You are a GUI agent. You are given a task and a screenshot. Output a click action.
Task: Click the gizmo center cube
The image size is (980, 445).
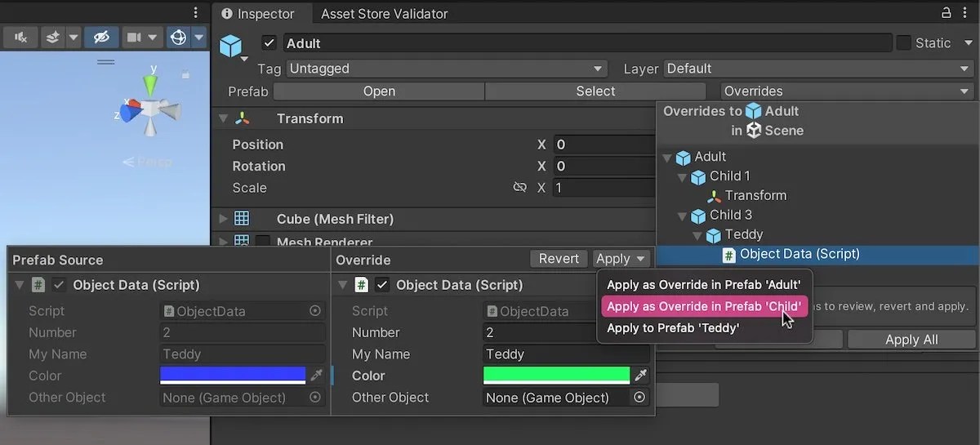tap(151, 107)
